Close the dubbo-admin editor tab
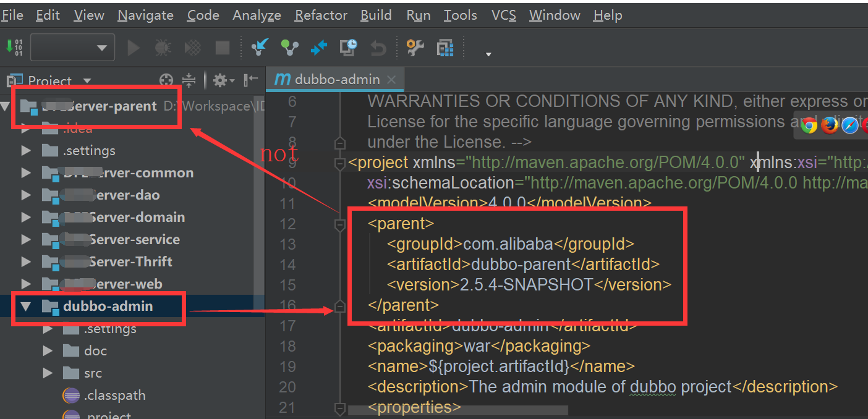This screenshot has width=868, height=419. (x=391, y=80)
